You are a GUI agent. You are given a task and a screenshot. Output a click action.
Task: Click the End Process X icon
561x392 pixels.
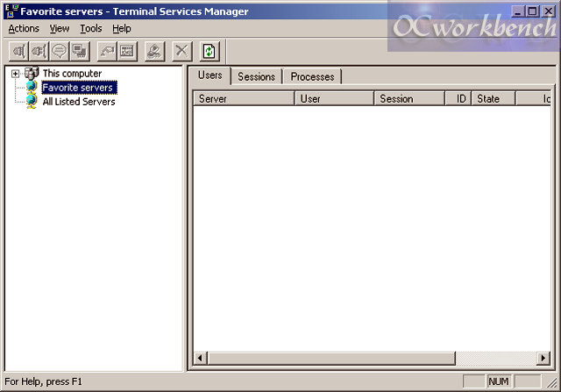coord(181,51)
